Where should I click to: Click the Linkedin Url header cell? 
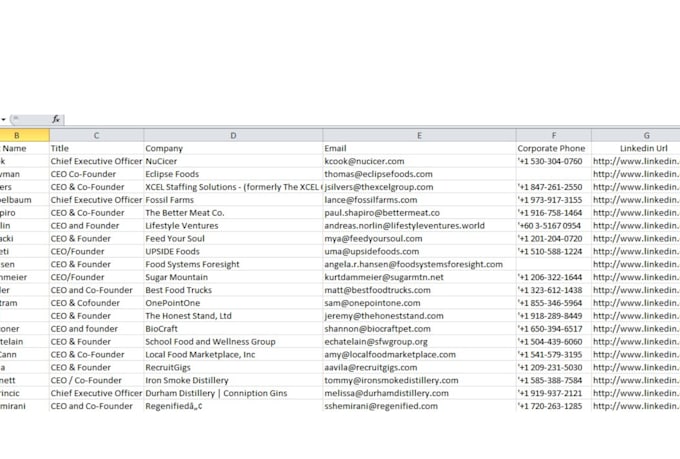(636, 148)
